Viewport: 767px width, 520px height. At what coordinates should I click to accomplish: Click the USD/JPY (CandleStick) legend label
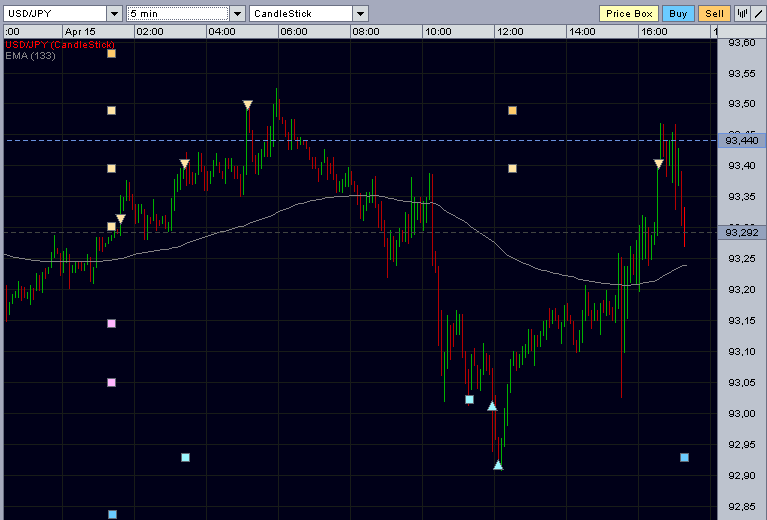click(x=60, y=45)
